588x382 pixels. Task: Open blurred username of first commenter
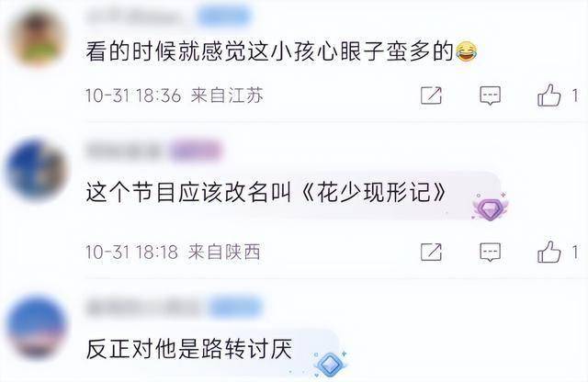tap(138, 17)
